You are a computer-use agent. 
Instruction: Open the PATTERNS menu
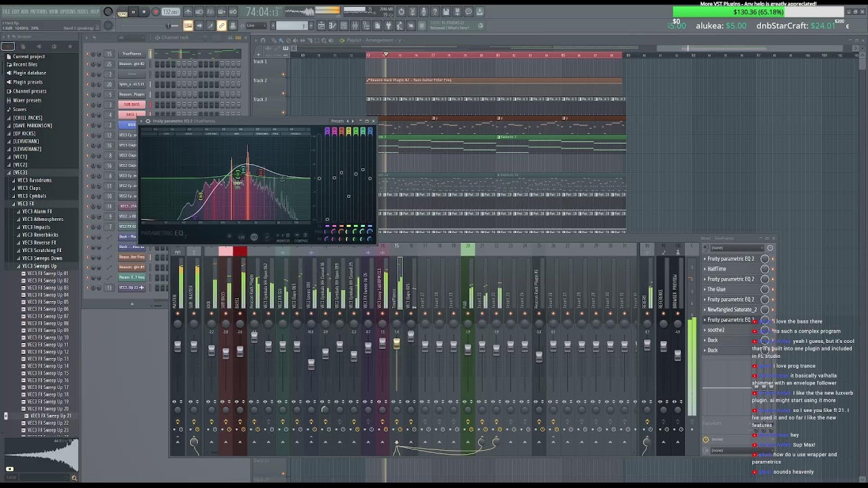39,12
